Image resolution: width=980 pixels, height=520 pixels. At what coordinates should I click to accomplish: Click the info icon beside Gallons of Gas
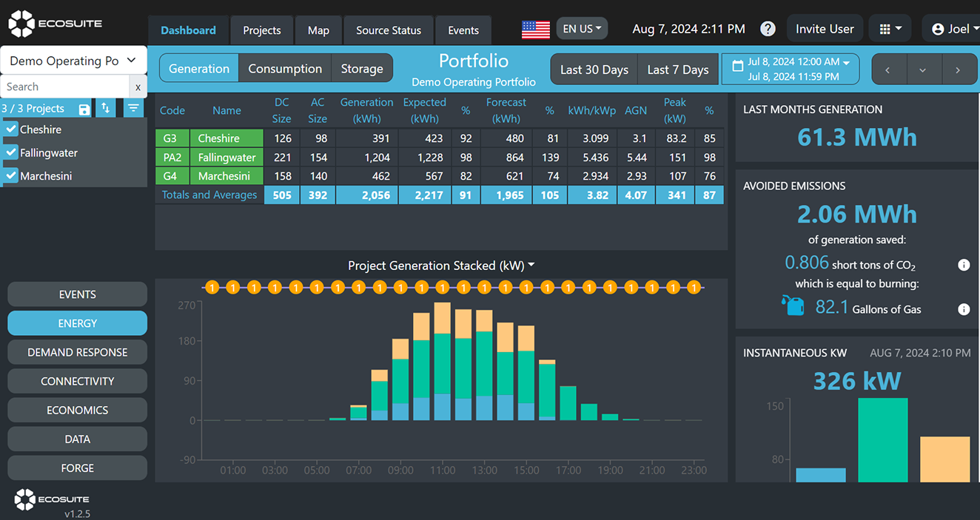tap(964, 309)
